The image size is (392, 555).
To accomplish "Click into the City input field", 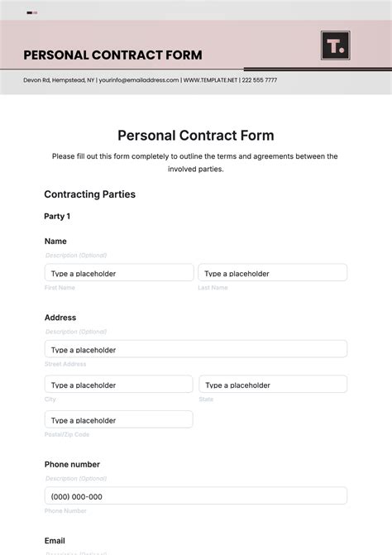I will (118, 384).
